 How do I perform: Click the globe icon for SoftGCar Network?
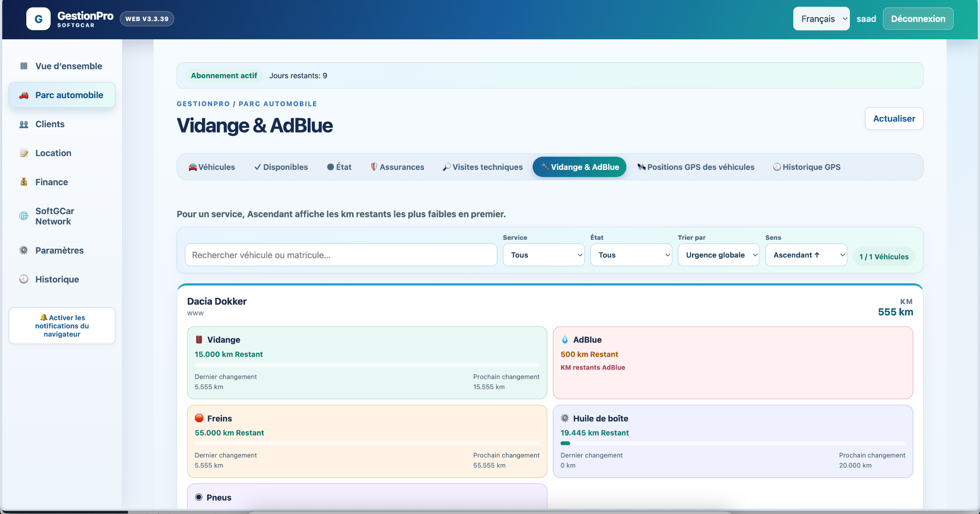pos(24,216)
